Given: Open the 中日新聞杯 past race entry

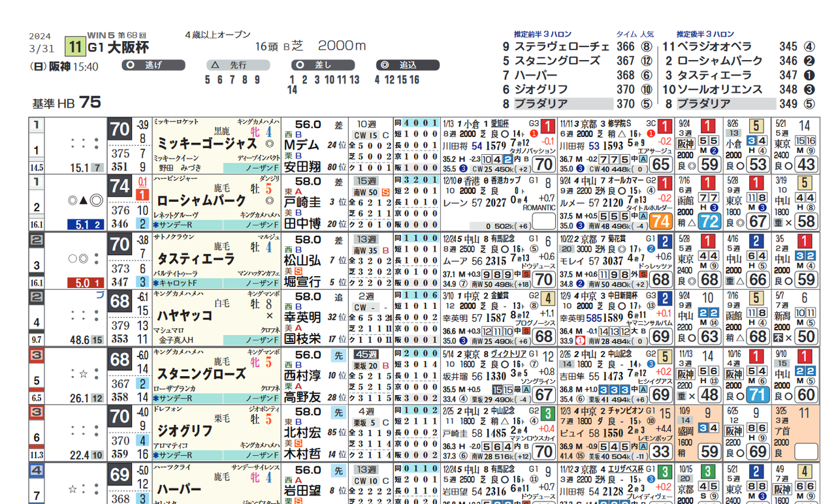Looking at the screenshot, I should [x=622, y=295].
